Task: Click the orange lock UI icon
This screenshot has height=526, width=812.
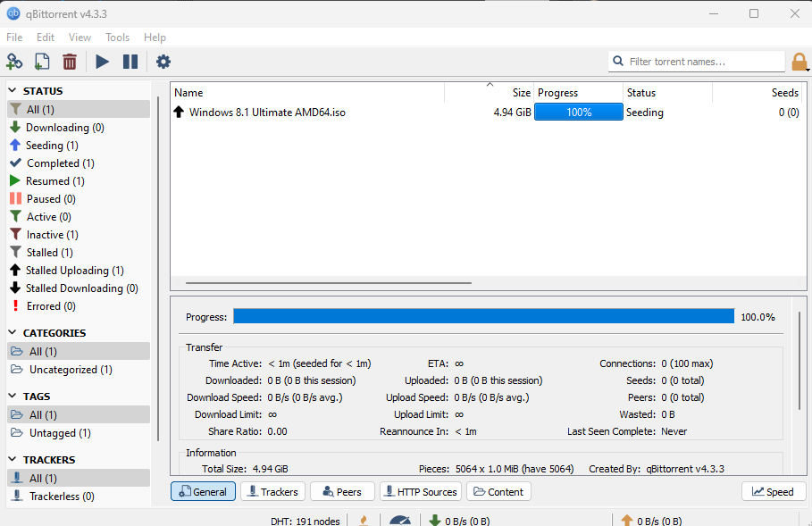Action: point(799,61)
